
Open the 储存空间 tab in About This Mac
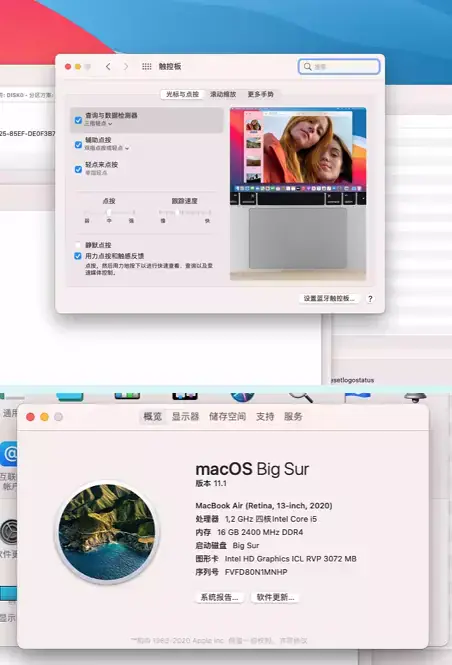coord(227,416)
